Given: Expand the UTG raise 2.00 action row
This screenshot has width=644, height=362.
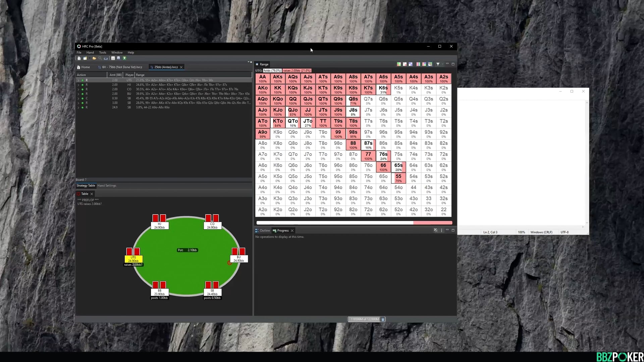Looking at the screenshot, I should [78, 80].
